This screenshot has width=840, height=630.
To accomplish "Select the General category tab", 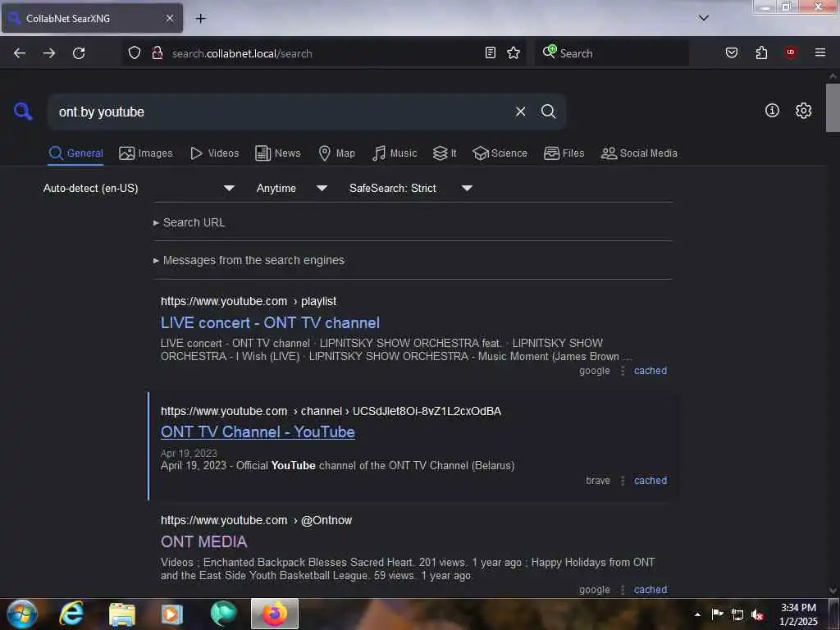I will coord(75,153).
